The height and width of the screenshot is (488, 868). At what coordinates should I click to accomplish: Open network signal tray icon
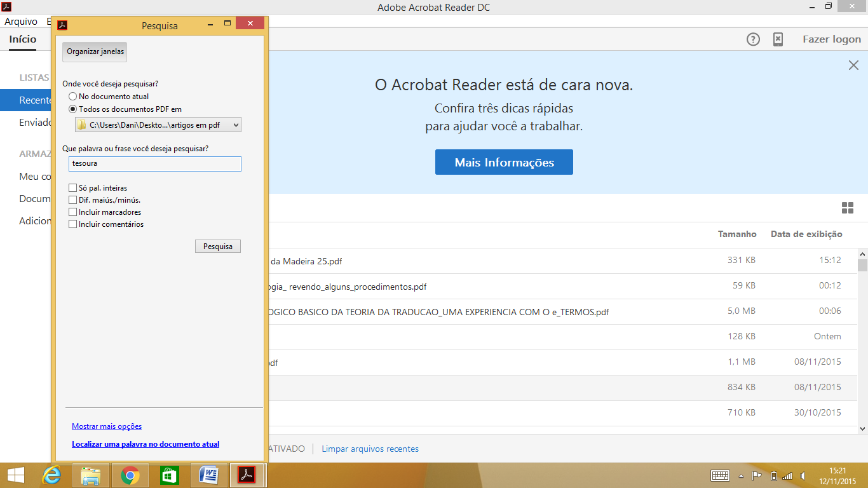tap(787, 475)
